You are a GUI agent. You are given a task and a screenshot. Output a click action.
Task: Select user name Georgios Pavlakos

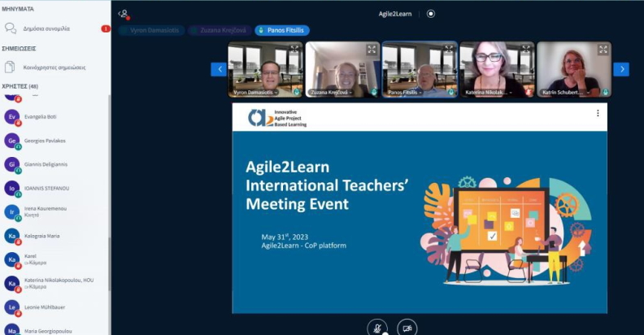tap(45, 141)
